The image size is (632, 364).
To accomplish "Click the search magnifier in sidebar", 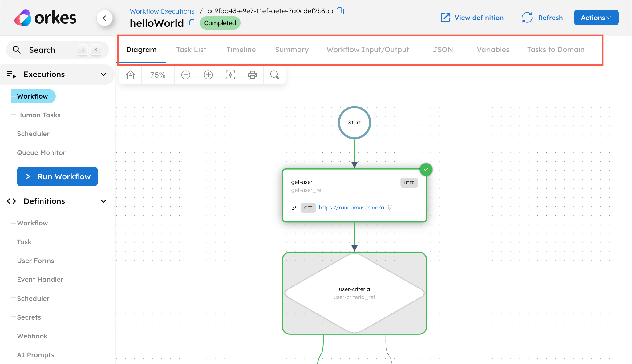I will click(17, 50).
